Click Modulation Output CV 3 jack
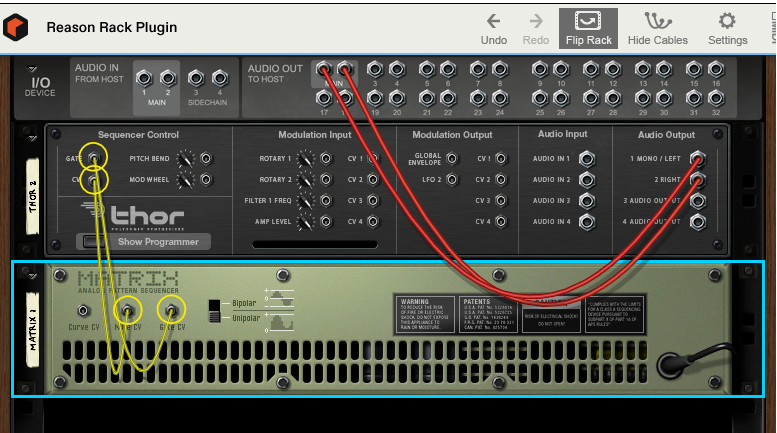 (x=501, y=201)
